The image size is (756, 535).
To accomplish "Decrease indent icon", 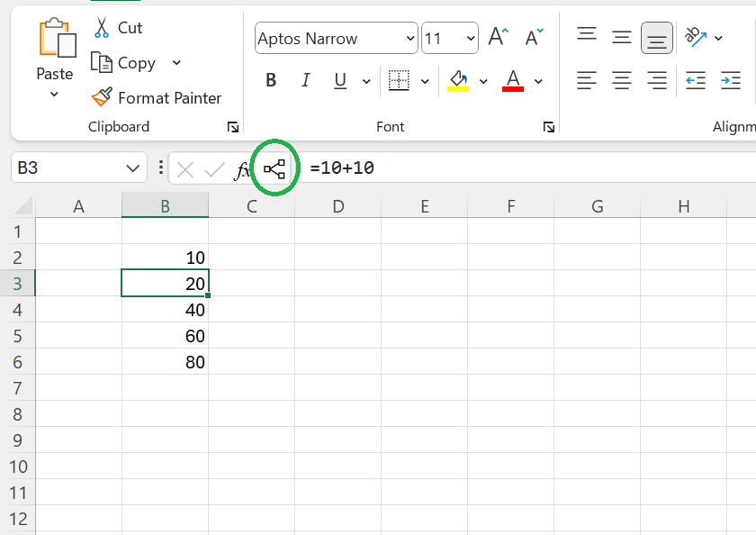I will click(696, 80).
